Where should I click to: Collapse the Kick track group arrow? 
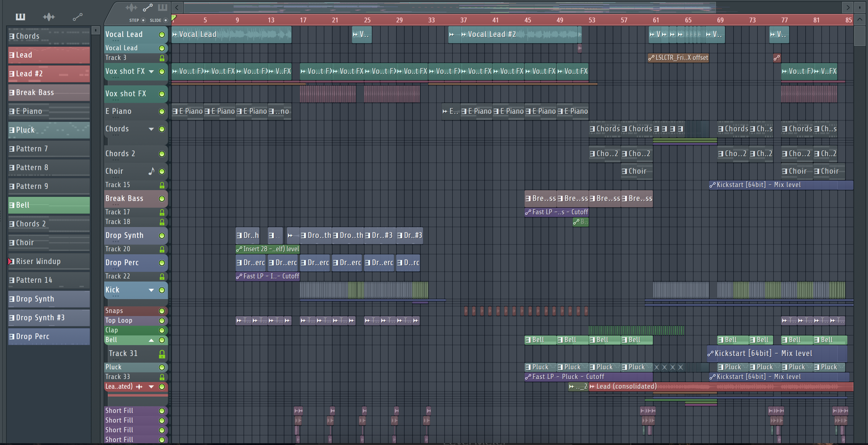151,290
